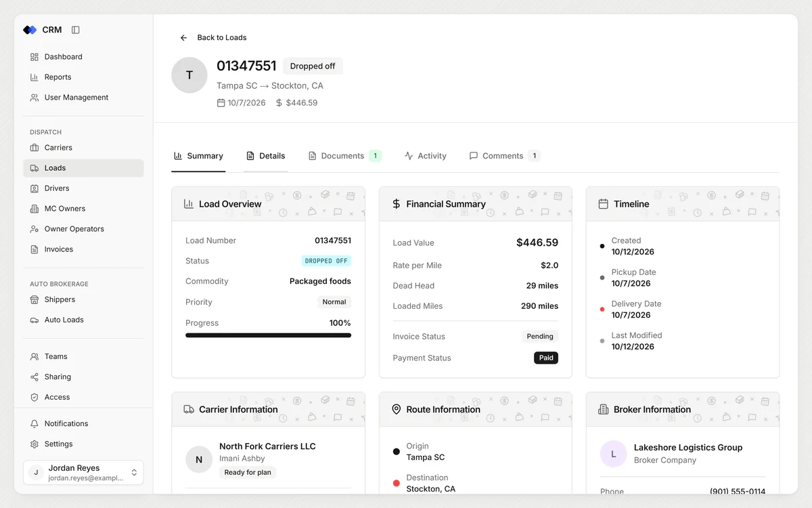Open Reports from the sidebar
This screenshot has height=508, width=812.
pos(83,77)
